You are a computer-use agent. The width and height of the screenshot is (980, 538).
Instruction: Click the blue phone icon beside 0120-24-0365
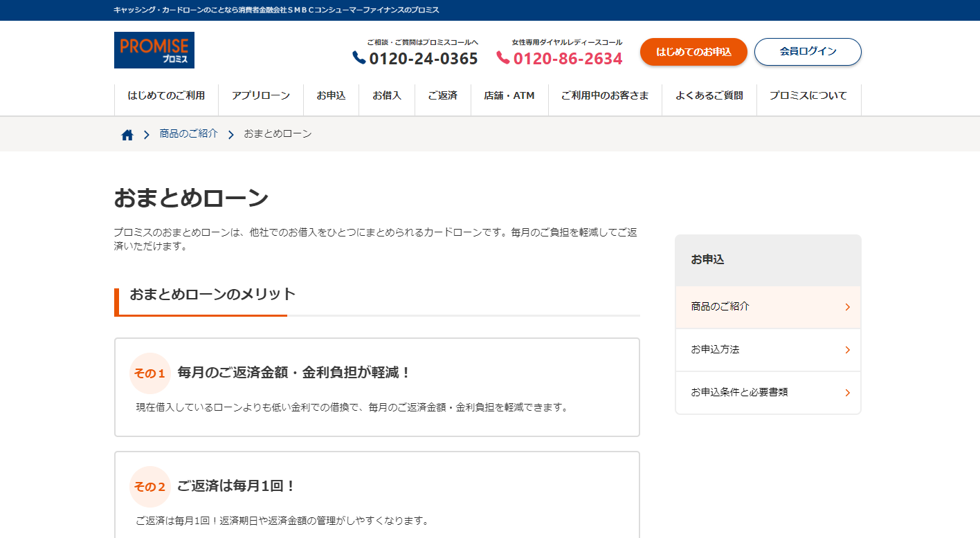pyautogui.click(x=359, y=58)
